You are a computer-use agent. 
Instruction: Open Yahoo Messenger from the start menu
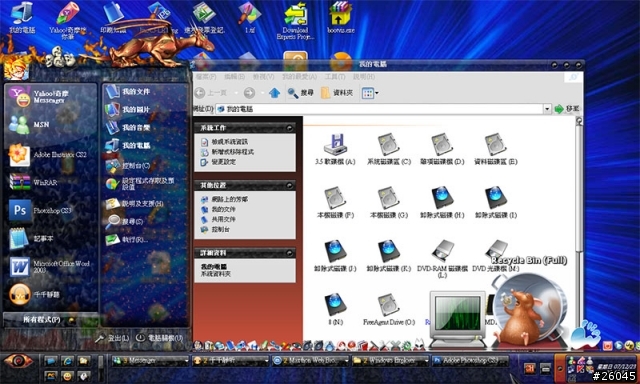pos(50,97)
